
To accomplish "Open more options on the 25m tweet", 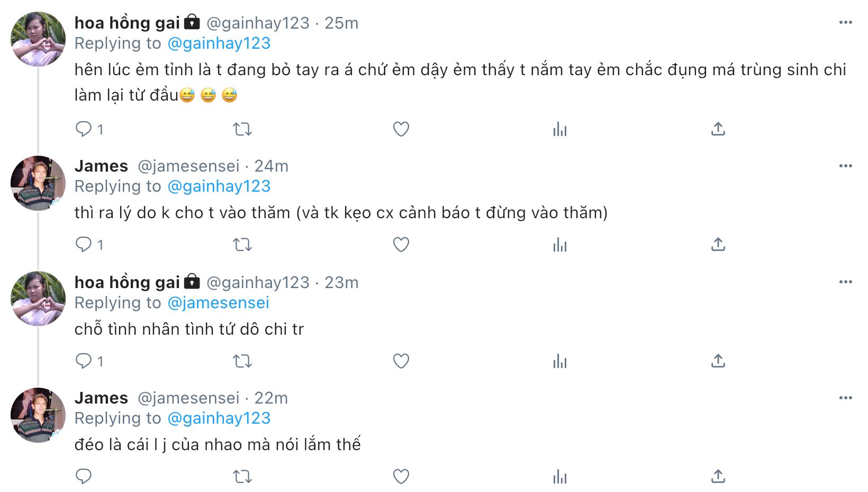I will (x=845, y=22).
